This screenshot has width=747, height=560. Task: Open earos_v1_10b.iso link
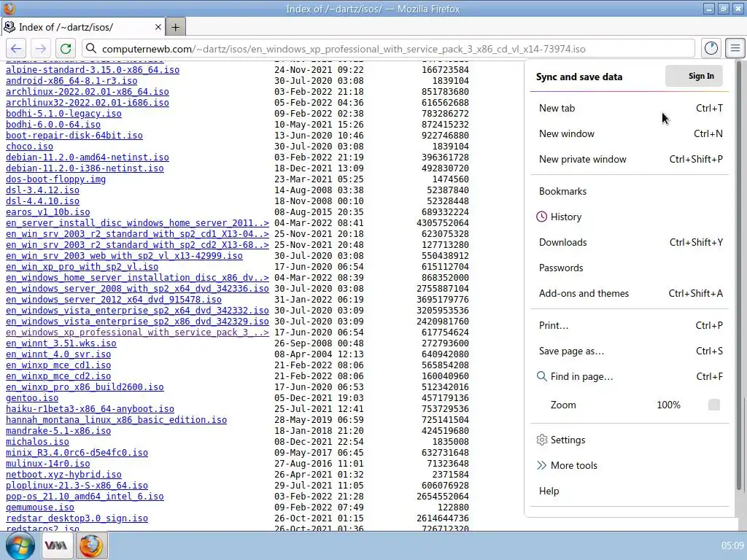click(x=47, y=212)
